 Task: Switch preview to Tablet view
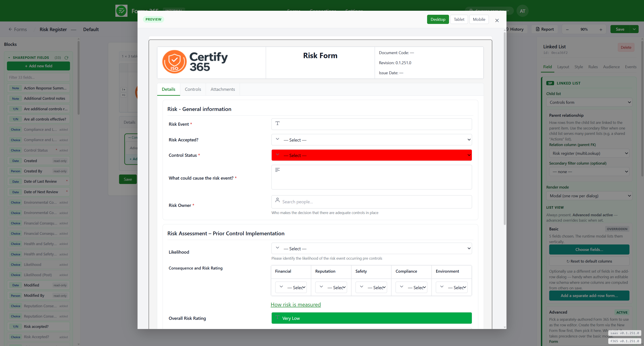(459, 19)
